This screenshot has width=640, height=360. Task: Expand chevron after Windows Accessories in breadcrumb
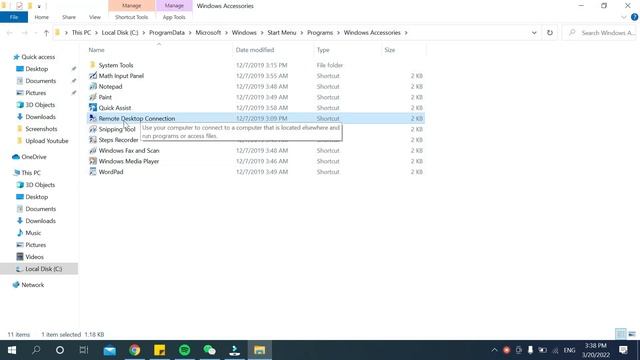pos(406,33)
